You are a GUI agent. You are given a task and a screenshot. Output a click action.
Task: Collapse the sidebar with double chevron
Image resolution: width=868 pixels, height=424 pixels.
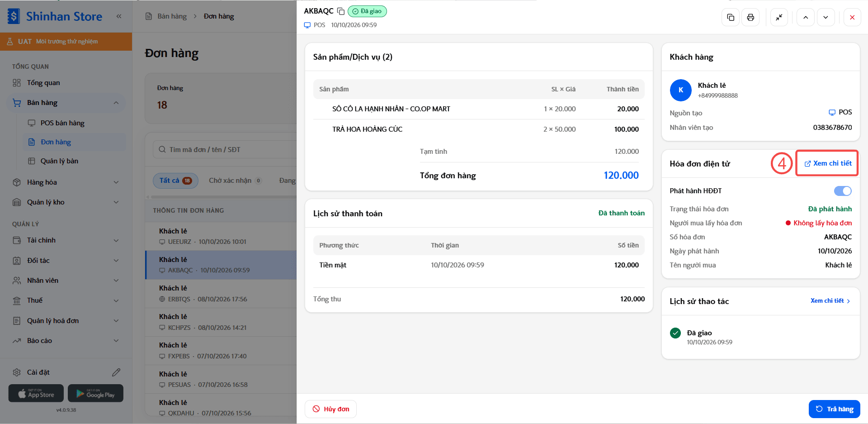pyautogui.click(x=119, y=16)
